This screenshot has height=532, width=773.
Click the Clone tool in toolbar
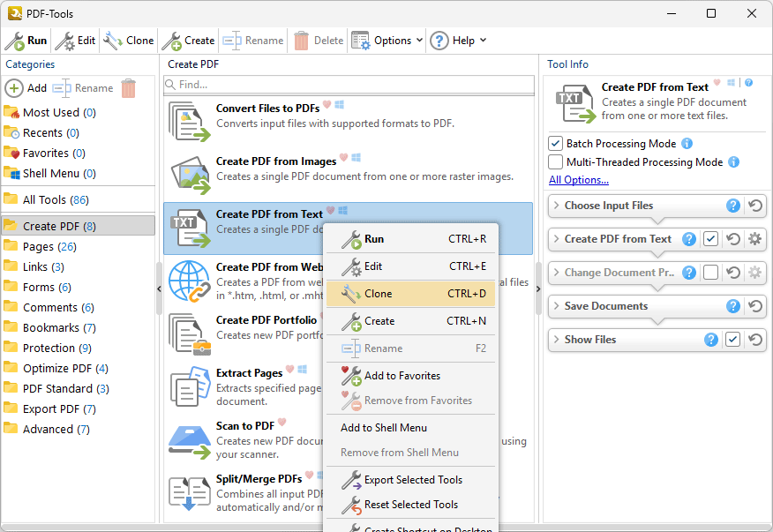tap(129, 41)
